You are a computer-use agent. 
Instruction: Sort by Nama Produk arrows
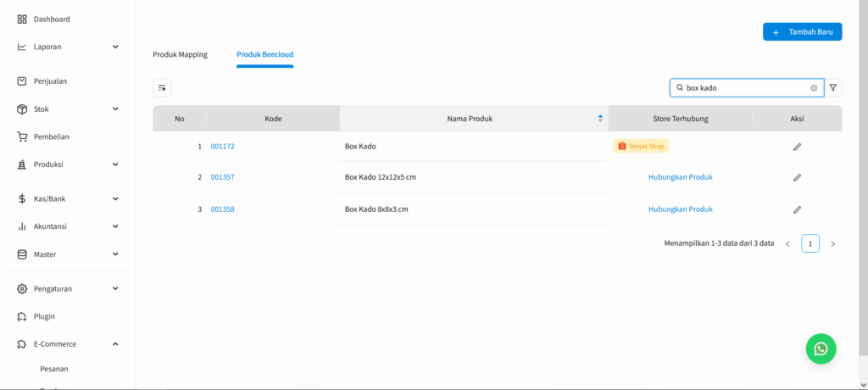(600, 119)
